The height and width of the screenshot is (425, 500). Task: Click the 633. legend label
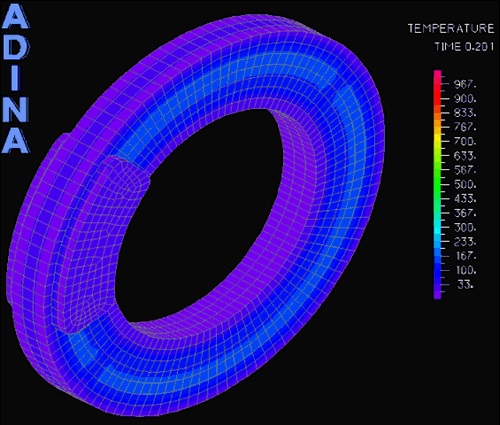[465, 156]
